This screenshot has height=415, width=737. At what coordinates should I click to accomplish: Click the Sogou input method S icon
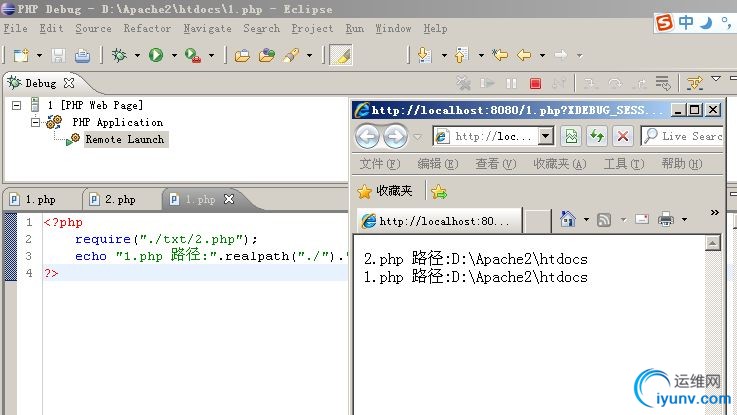point(664,22)
